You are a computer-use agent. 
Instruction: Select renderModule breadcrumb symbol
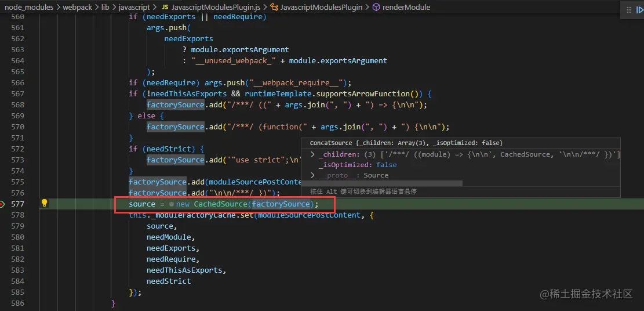point(406,8)
